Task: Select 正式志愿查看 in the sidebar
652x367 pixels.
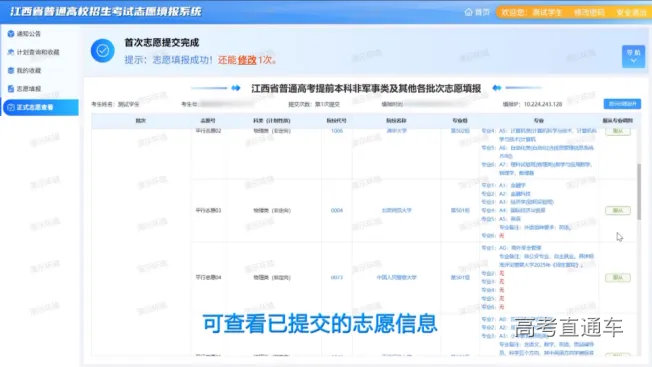Action: [40, 107]
